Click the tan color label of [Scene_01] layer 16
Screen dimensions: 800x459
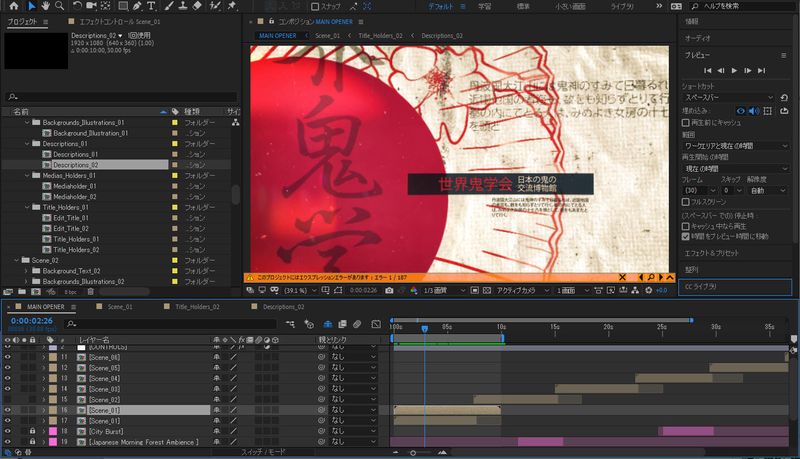coord(54,409)
